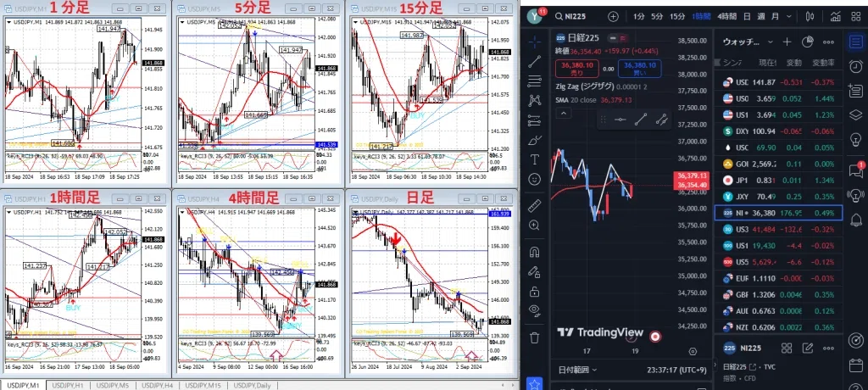Open the chat panel with red badge
The width and height of the screenshot is (868, 390).
(x=855, y=170)
